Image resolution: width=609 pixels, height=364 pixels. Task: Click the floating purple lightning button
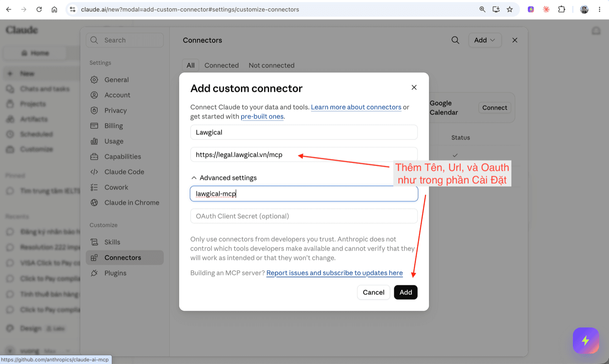pos(586,340)
